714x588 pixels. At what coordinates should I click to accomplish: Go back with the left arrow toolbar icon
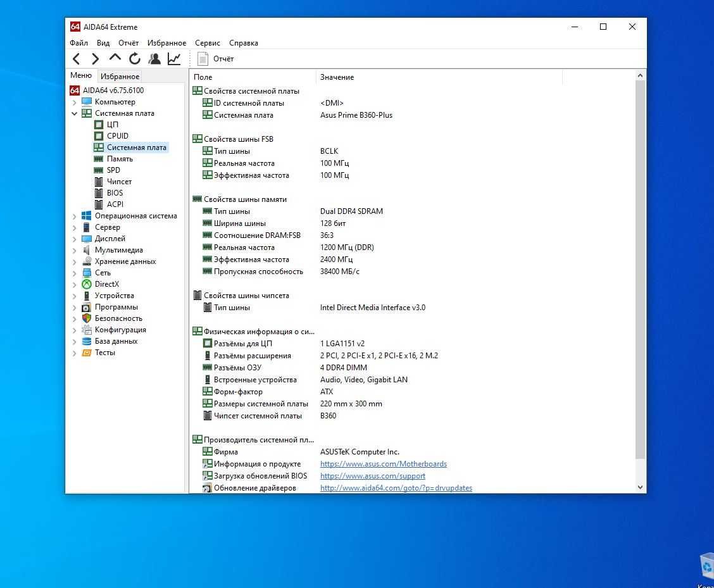[x=76, y=59]
